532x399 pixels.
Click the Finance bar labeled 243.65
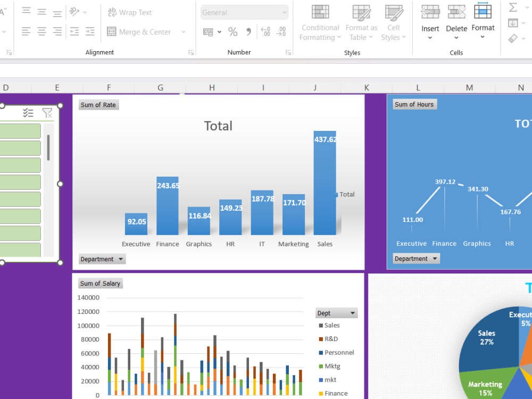tap(167, 205)
